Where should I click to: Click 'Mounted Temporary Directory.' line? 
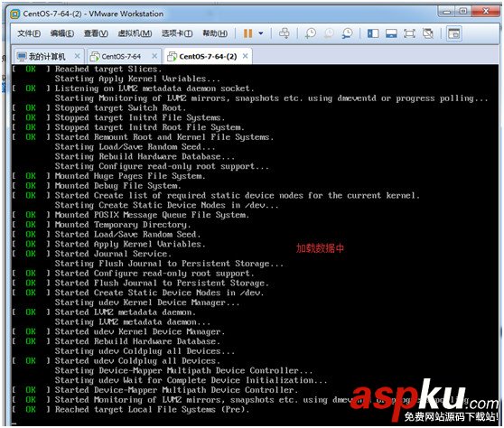123,225
